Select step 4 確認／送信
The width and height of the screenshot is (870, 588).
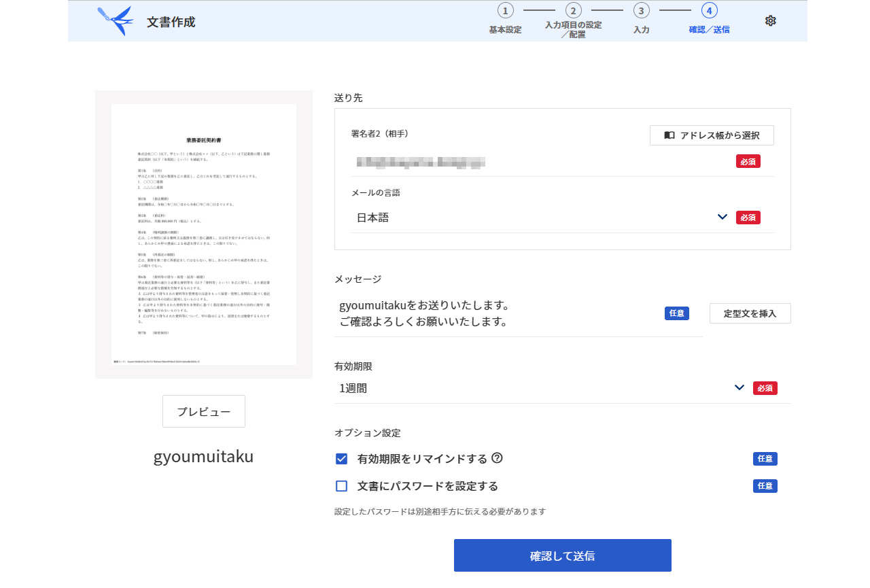pyautogui.click(x=709, y=20)
